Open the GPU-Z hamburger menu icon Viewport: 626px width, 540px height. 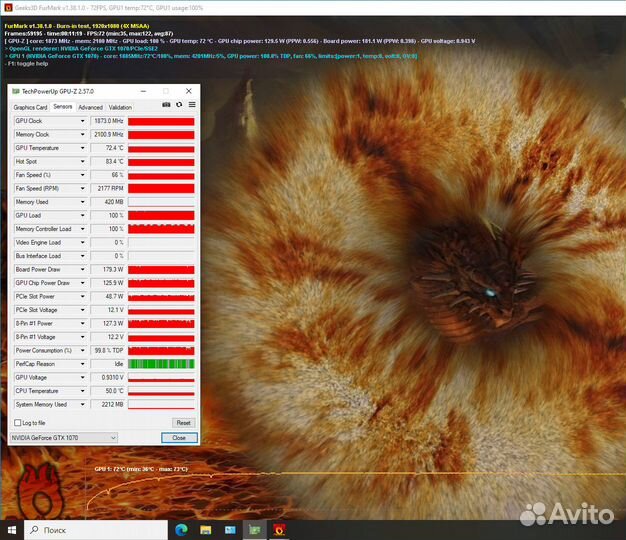(x=192, y=105)
